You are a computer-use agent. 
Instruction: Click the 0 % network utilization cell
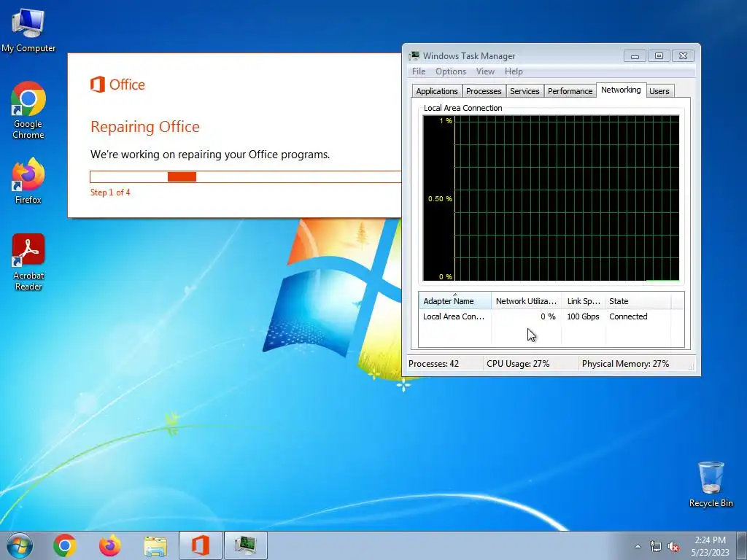pyautogui.click(x=548, y=316)
